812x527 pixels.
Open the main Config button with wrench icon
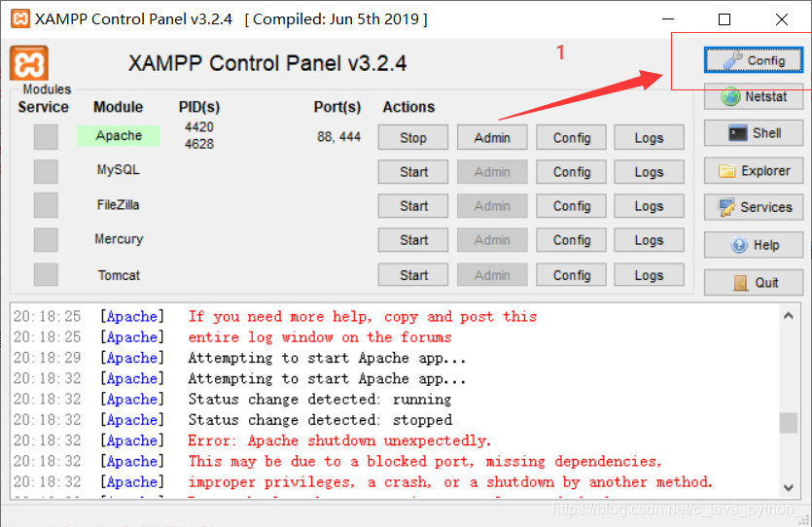(x=754, y=60)
